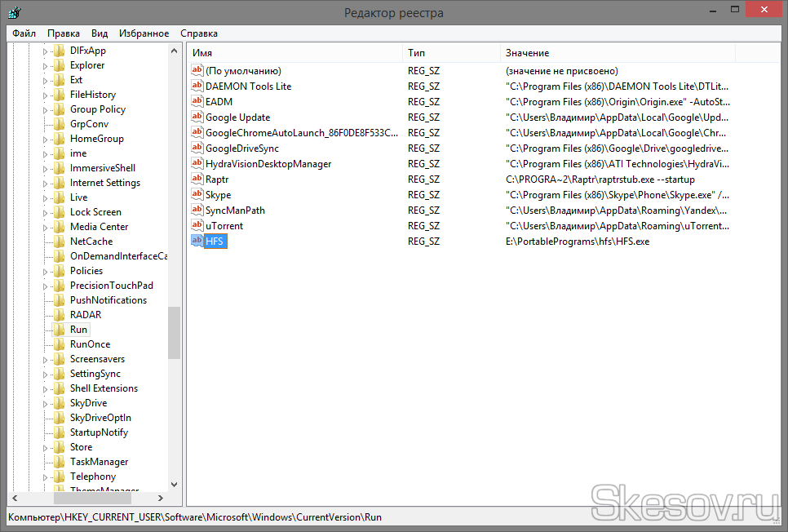Screen dimensions: 788x532
Task: Click the icon beside DAEMON Tools Lite entry
Action: [197, 86]
